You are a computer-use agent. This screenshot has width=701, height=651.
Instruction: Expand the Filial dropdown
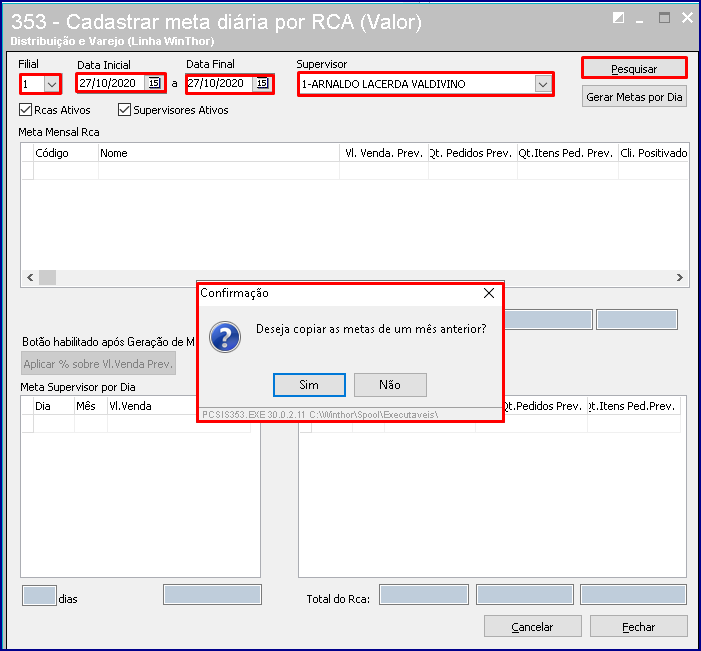(52, 84)
